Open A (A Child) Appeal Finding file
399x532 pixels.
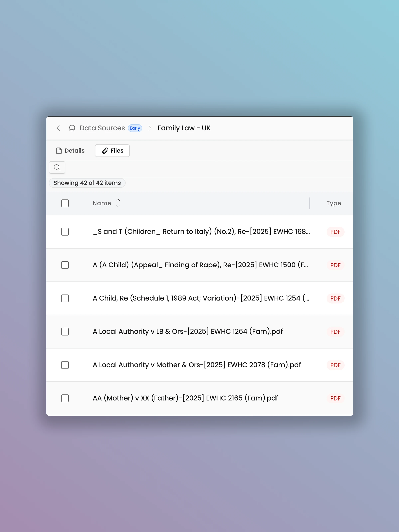point(200,265)
